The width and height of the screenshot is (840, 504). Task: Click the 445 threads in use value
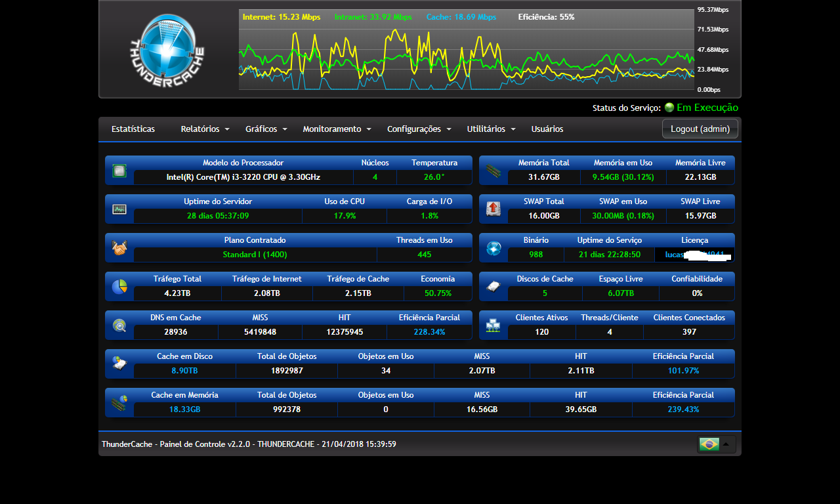[x=425, y=255]
